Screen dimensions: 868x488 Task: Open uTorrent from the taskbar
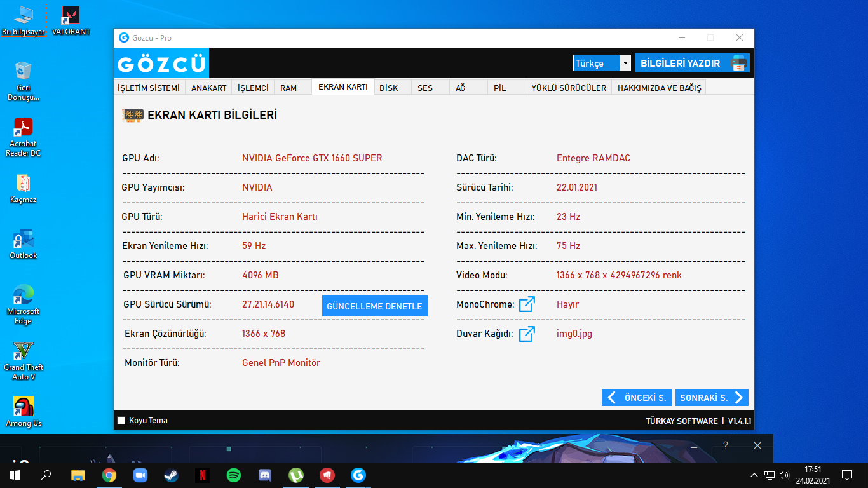point(296,475)
